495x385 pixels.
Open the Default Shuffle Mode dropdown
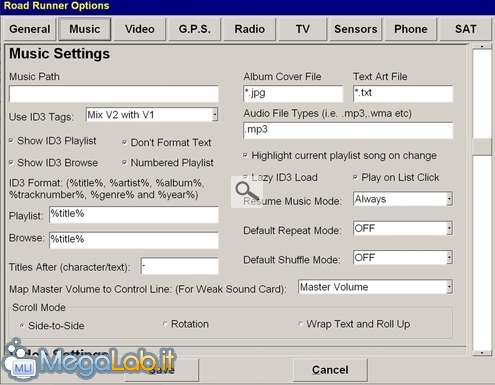coord(450,258)
